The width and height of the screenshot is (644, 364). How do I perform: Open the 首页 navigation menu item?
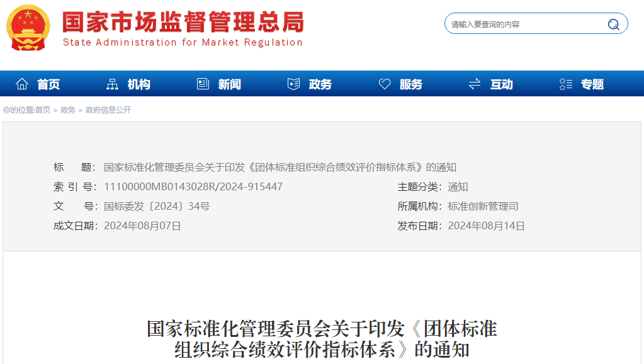click(x=48, y=84)
